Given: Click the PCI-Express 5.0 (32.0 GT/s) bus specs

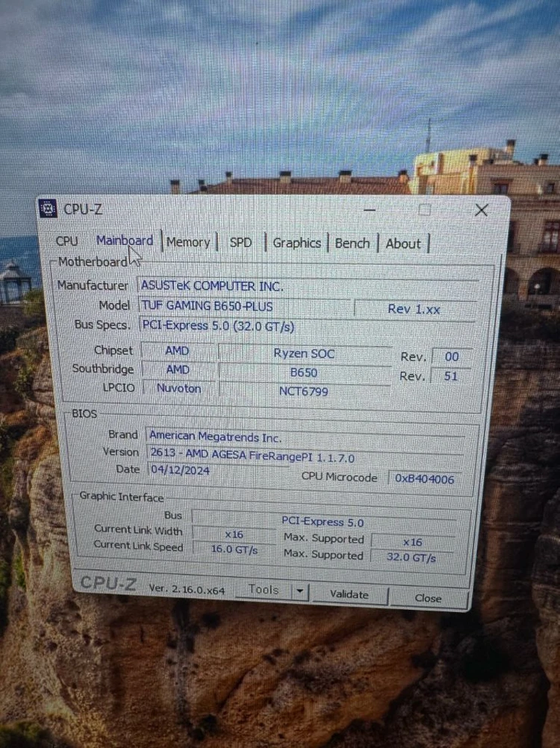Looking at the screenshot, I should click(306, 327).
